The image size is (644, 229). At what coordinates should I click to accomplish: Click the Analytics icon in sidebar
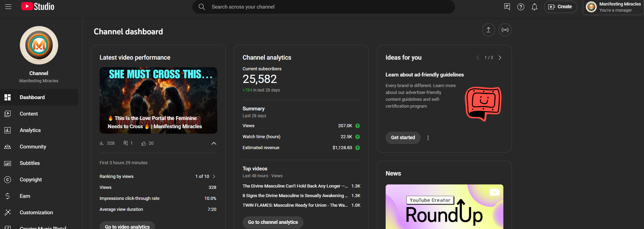[x=8, y=130]
